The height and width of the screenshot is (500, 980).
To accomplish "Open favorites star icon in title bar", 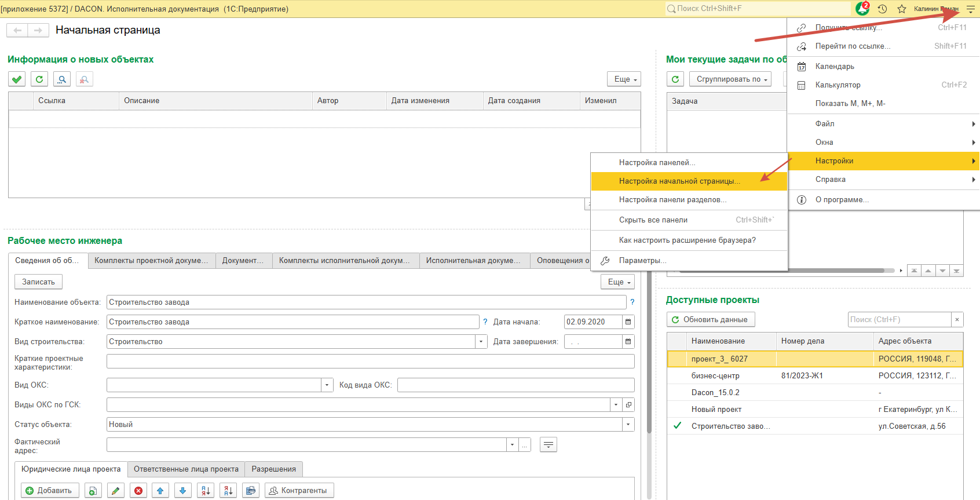I will (901, 9).
